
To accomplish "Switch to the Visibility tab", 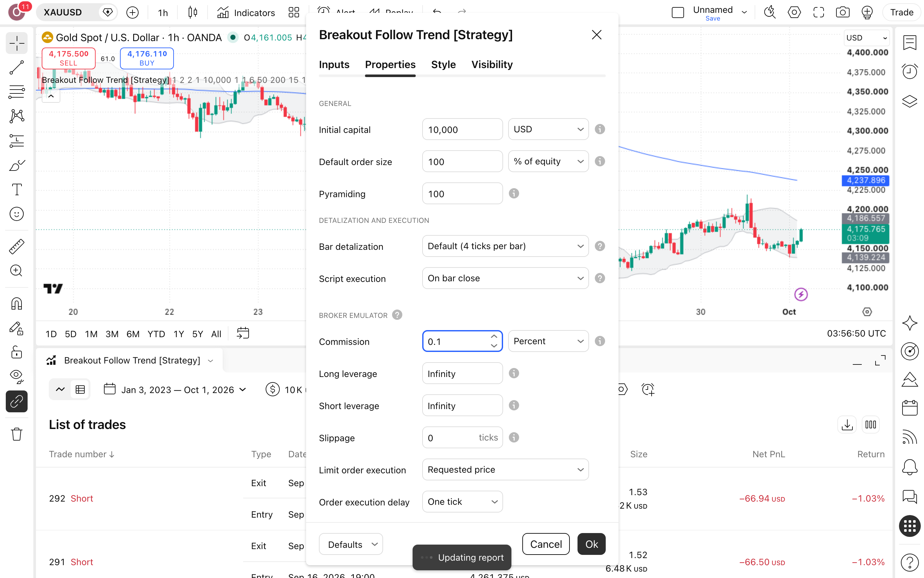I will [x=492, y=65].
